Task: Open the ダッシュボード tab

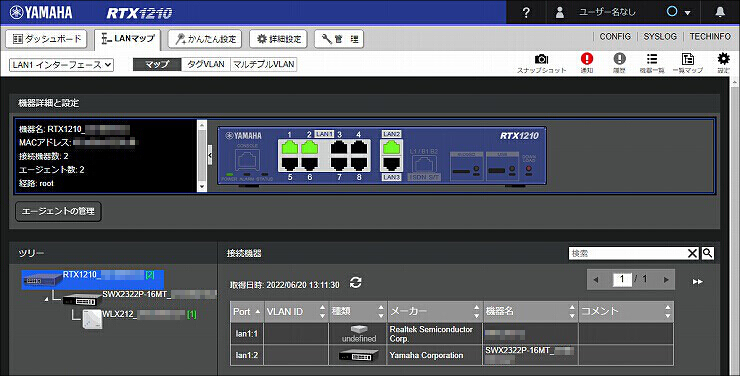Action: pyautogui.click(x=46, y=39)
